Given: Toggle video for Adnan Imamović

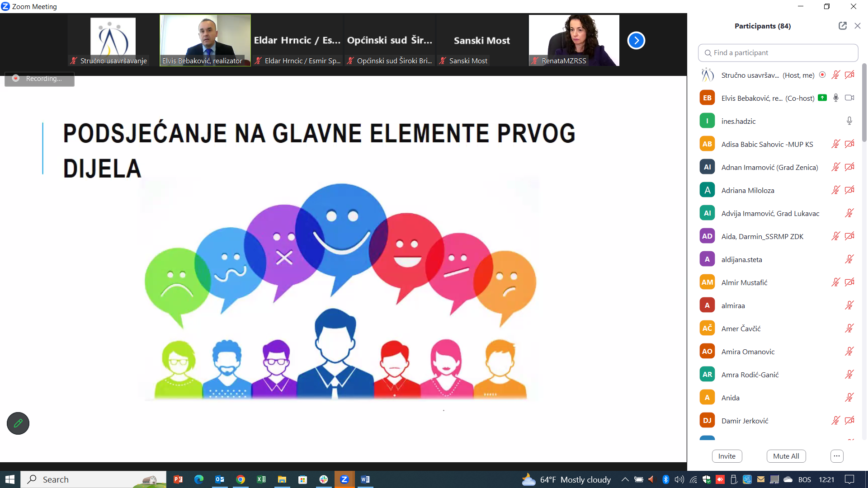Looking at the screenshot, I should click(x=849, y=167).
